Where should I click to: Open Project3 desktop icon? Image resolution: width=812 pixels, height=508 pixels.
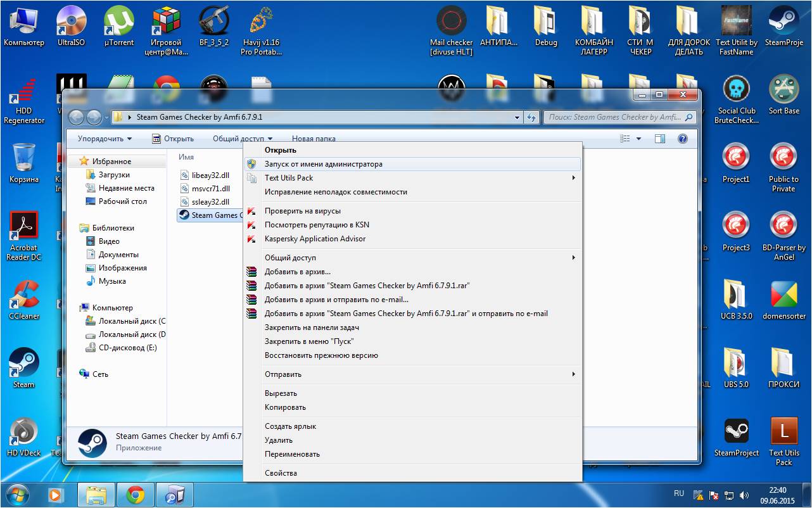pos(736,232)
